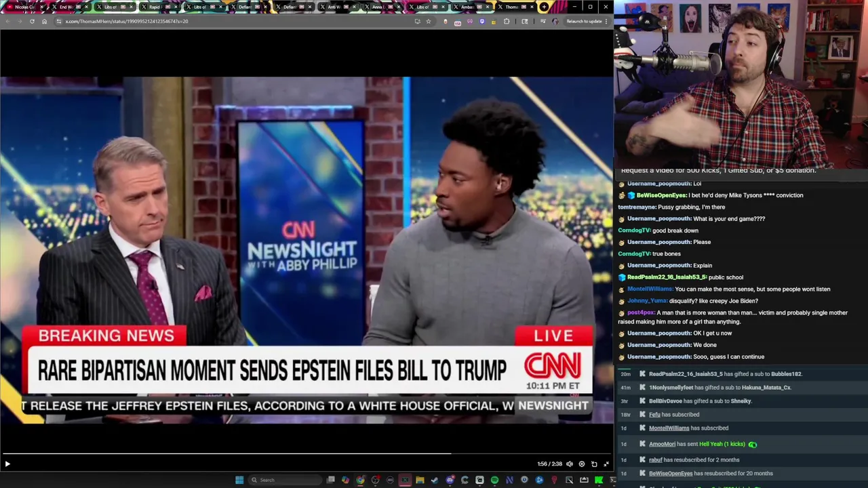Open Bubbles182 in gifted sub event
The height and width of the screenshot is (488, 868).
click(x=786, y=374)
